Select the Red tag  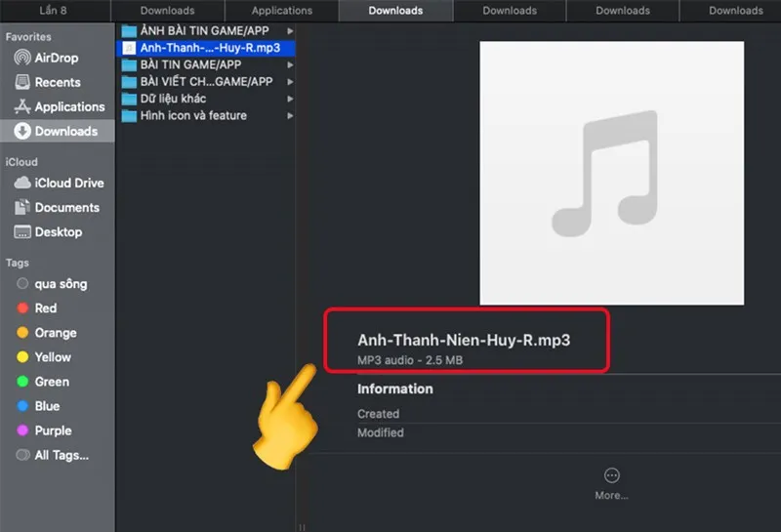[x=46, y=307]
